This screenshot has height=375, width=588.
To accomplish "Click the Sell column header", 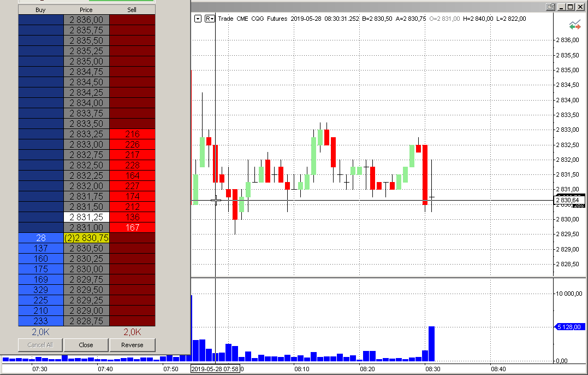I will click(132, 10).
